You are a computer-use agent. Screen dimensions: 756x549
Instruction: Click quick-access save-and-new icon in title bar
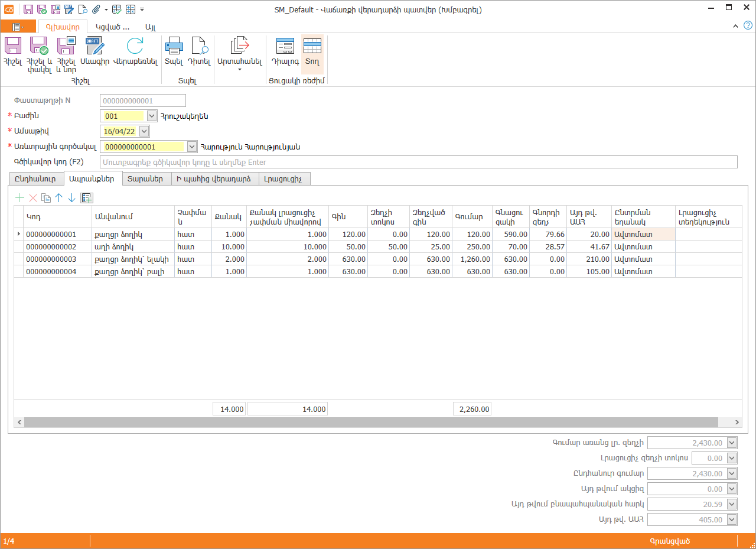(55, 9)
